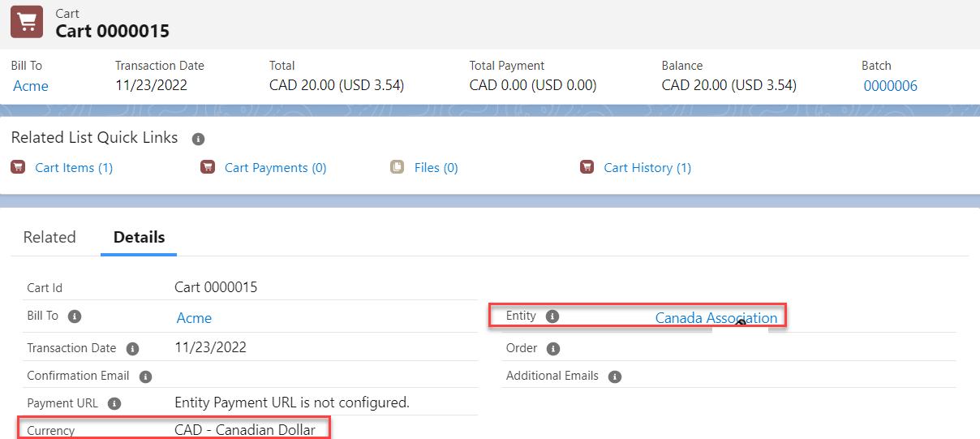Click the Cart History list icon
The height and width of the screenshot is (439, 980).
click(587, 167)
